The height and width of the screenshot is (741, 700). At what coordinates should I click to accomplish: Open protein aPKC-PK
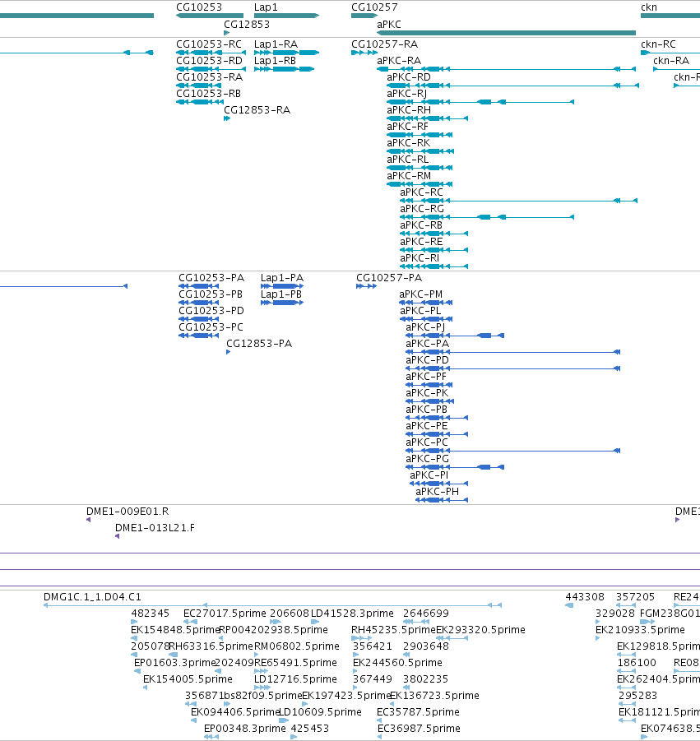point(427,393)
